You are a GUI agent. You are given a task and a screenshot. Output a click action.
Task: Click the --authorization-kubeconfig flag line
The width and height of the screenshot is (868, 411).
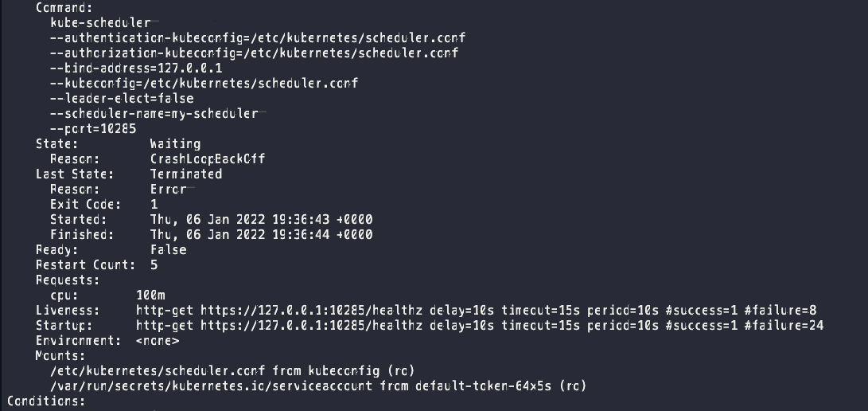pyautogui.click(x=254, y=53)
